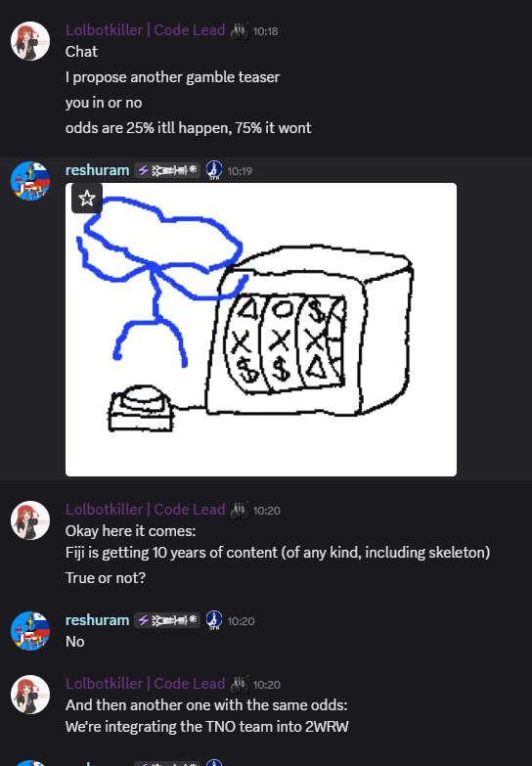This screenshot has width=532, height=766.
Task: Click the 10:18 message timestamp
Action: (265, 31)
